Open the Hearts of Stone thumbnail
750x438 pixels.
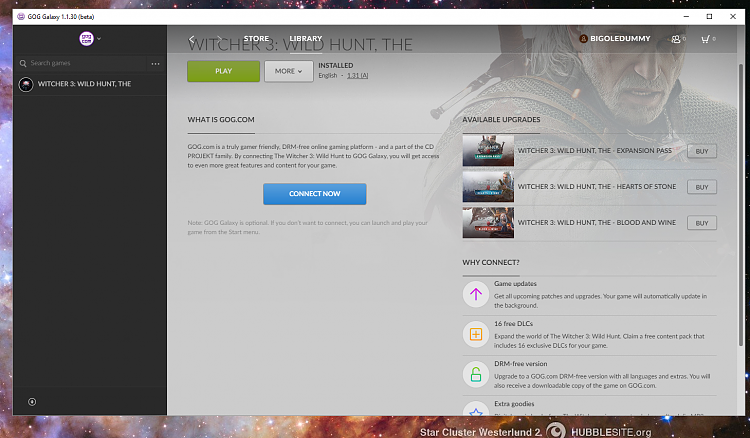pyautogui.click(x=488, y=186)
